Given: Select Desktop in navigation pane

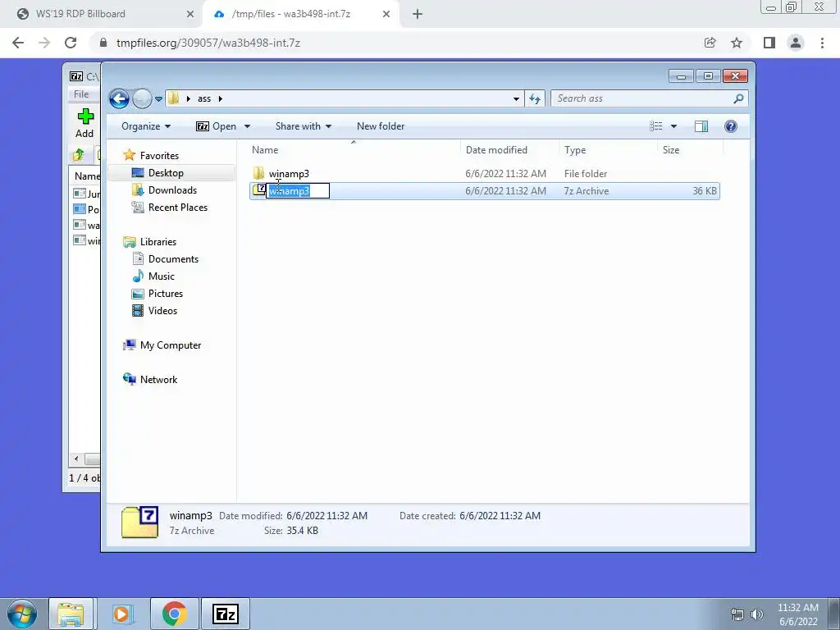Looking at the screenshot, I should click(x=166, y=173).
